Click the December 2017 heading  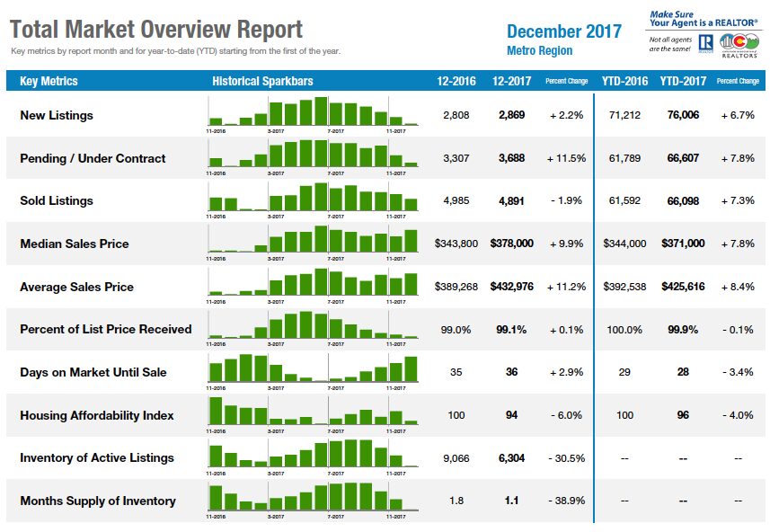(x=564, y=31)
